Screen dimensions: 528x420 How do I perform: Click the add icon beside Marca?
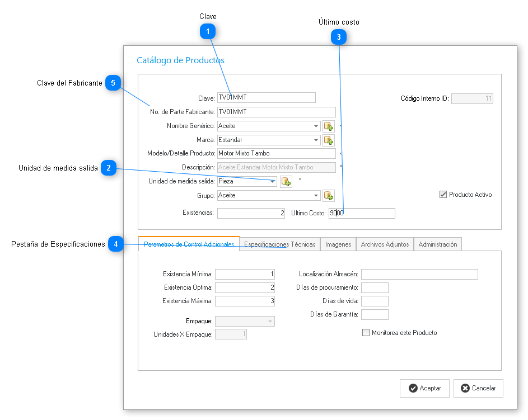pos(329,140)
